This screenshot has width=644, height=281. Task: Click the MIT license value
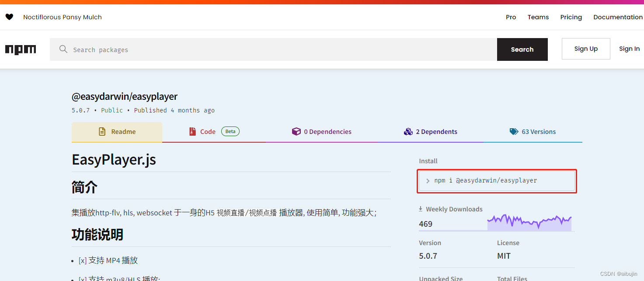point(504,256)
